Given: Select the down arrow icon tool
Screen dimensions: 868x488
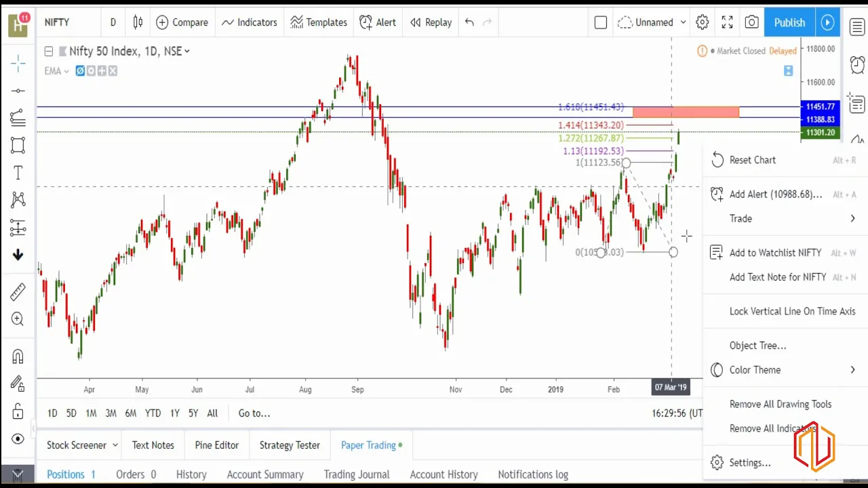Looking at the screenshot, I should (18, 255).
